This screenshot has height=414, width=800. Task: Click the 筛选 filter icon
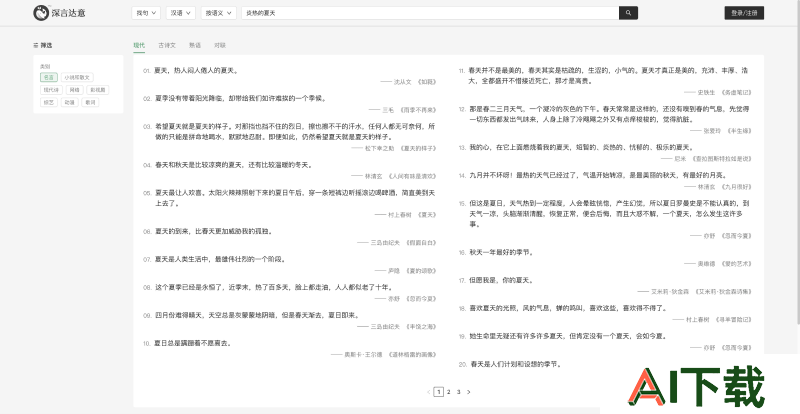click(36, 45)
